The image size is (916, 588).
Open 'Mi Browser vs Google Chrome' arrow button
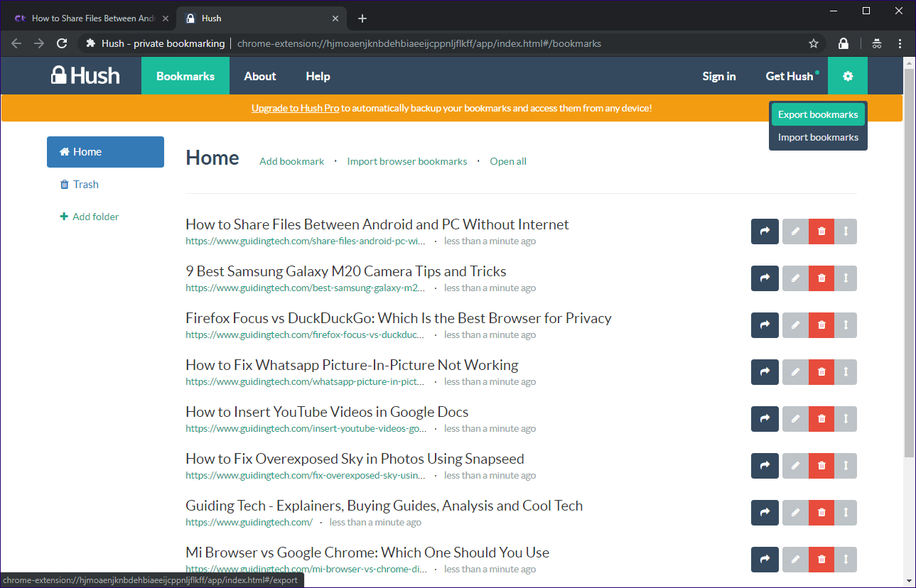(765, 560)
